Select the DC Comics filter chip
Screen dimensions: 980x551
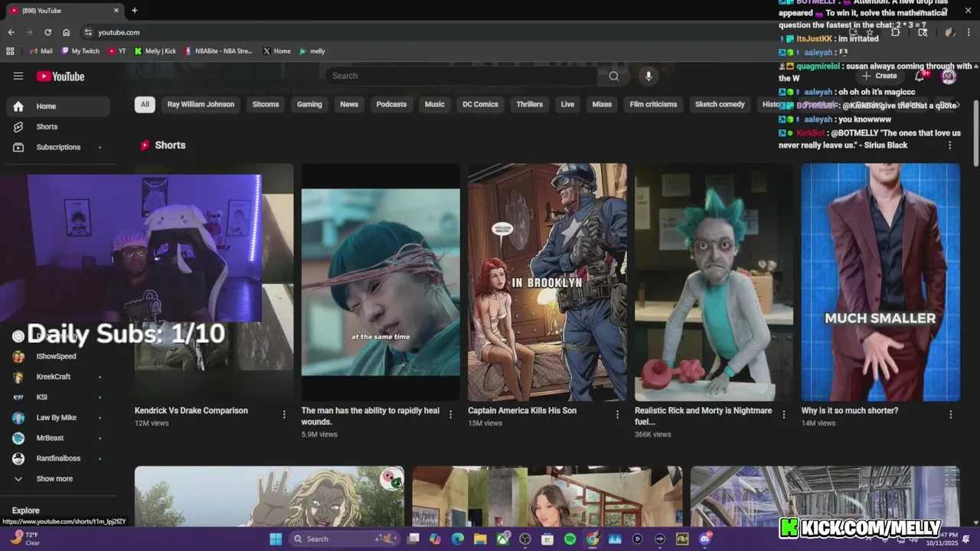[480, 104]
